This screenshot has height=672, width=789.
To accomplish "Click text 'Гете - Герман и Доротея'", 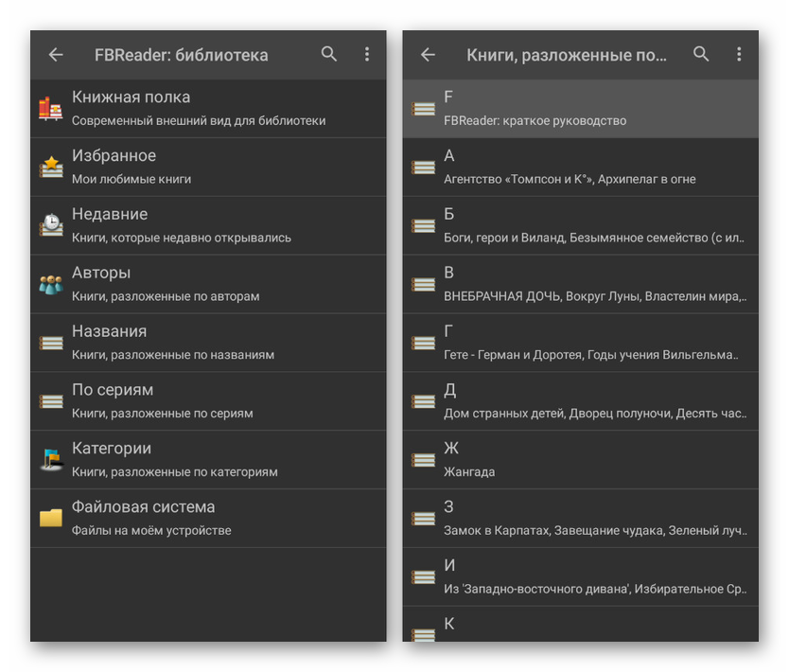I will click(x=512, y=354).
